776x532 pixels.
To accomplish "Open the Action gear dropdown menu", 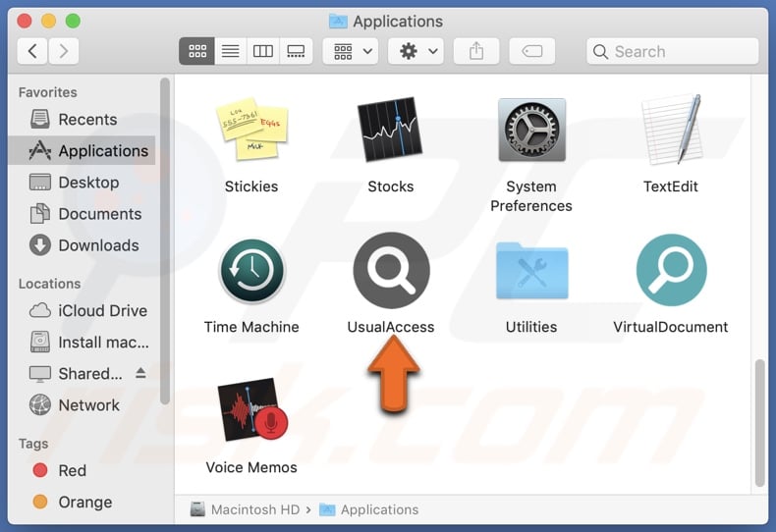I will click(x=416, y=51).
